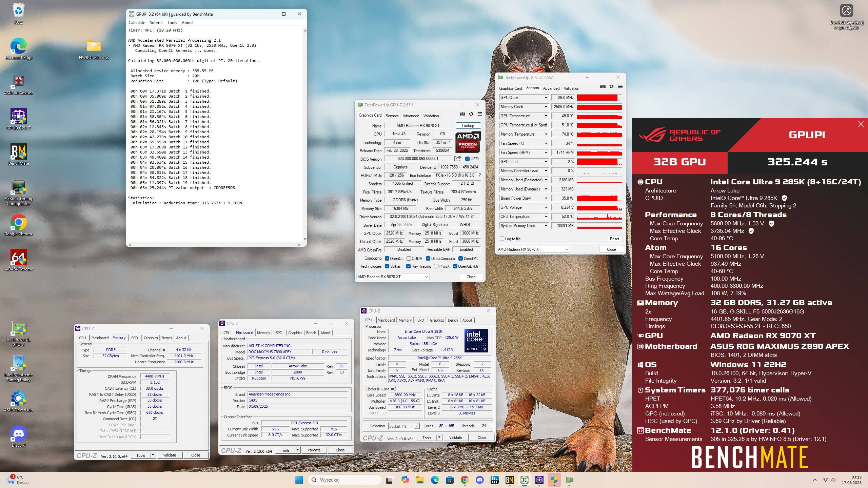Click the Lookup button in GPU-Z
Image resolution: width=868 pixels, height=488 pixels.
(468, 126)
